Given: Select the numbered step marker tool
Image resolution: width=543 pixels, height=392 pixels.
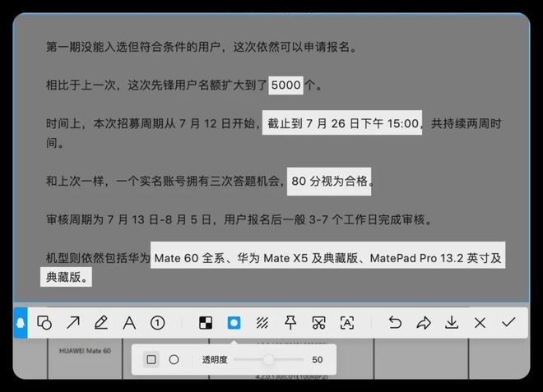Looking at the screenshot, I should [158, 323].
